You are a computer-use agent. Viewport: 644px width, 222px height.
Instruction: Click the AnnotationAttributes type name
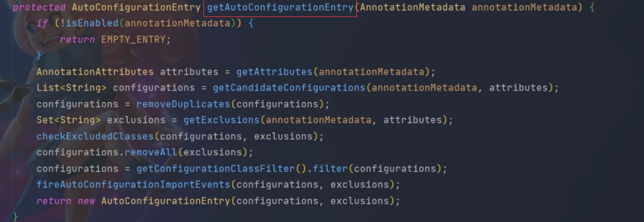[x=95, y=72]
